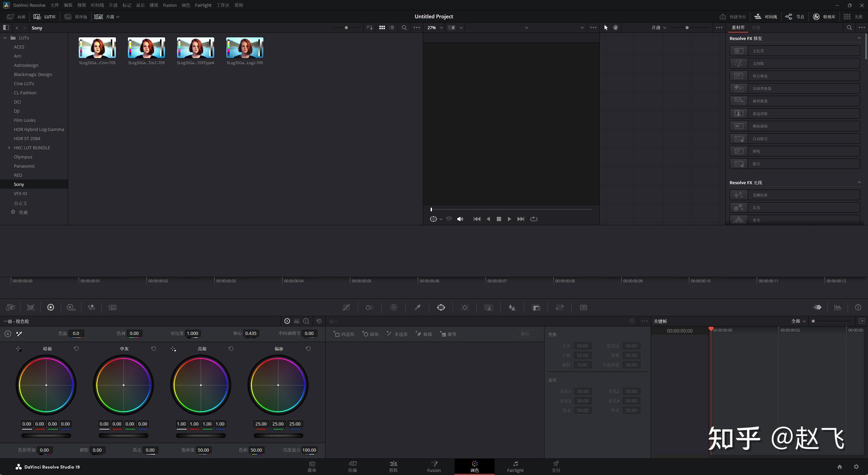
Task: Add a 四边形 (linear) power window
Action: click(x=344, y=334)
